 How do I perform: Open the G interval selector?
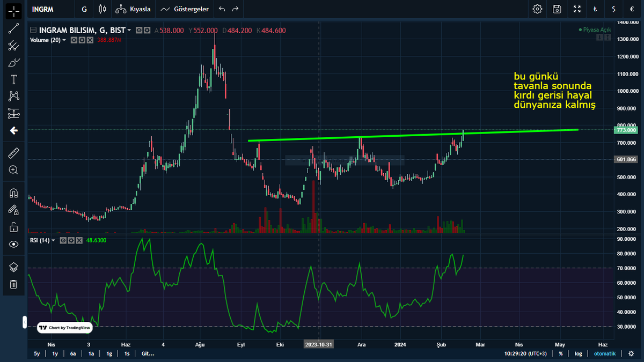pos(84,9)
